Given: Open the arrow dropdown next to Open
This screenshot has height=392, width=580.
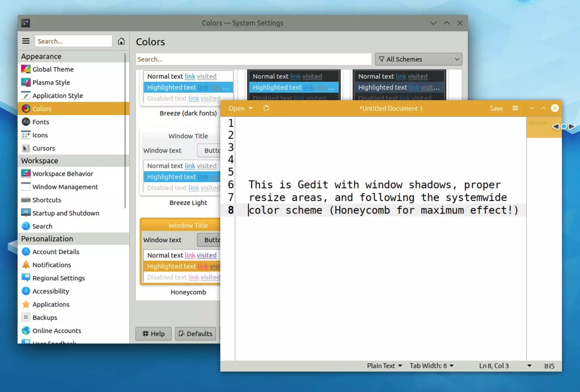Looking at the screenshot, I should coord(250,108).
